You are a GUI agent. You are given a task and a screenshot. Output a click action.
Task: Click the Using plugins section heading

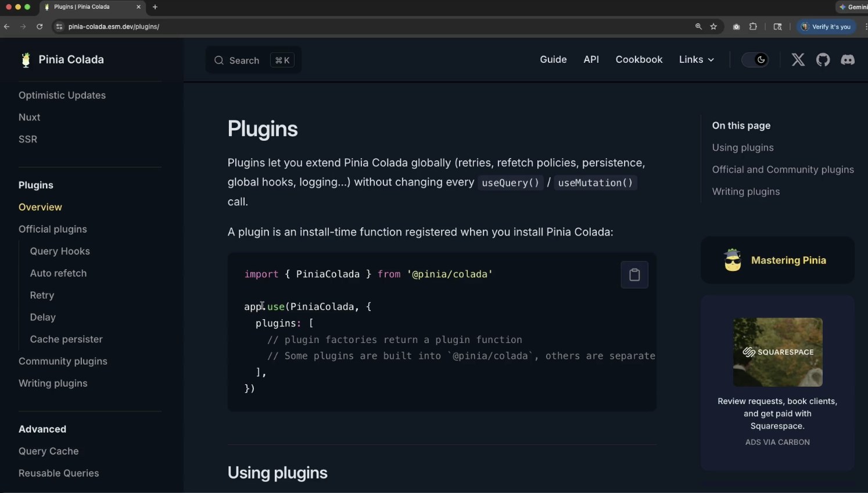click(x=278, y=473)
